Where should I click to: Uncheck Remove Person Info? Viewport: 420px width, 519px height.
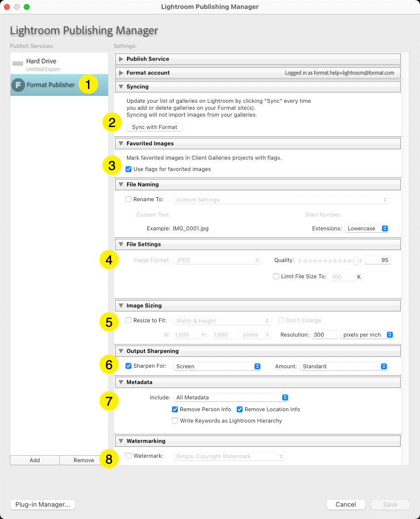[x=175, y=409]
